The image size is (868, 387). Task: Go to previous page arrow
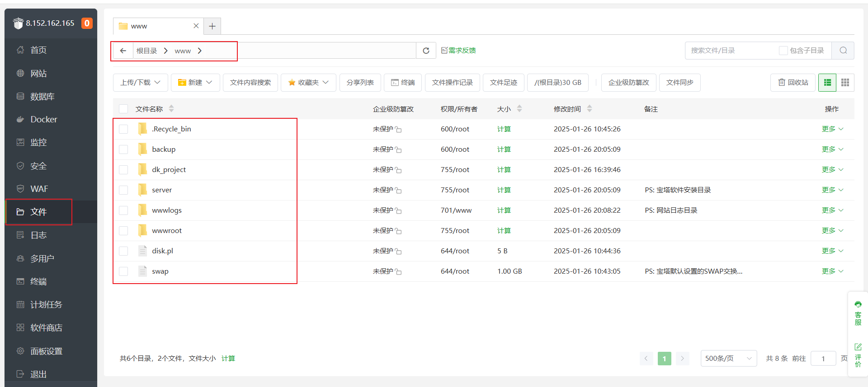coord(646,359)
